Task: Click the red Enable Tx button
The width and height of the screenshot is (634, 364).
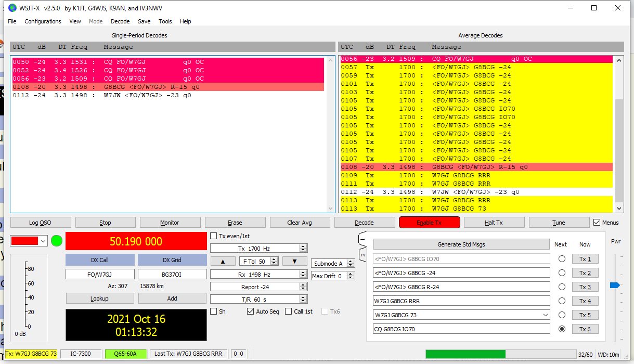Action: [x=430, y=223]
